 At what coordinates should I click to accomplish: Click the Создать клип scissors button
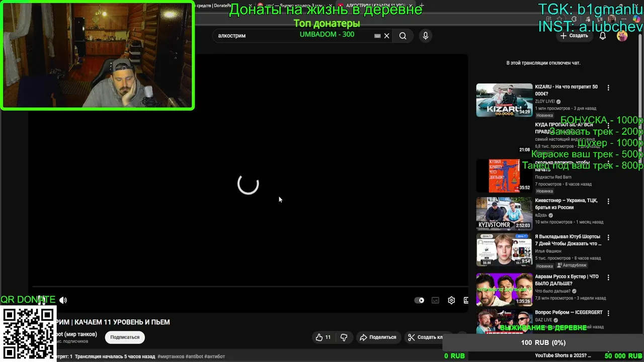(x=426, y=337)
